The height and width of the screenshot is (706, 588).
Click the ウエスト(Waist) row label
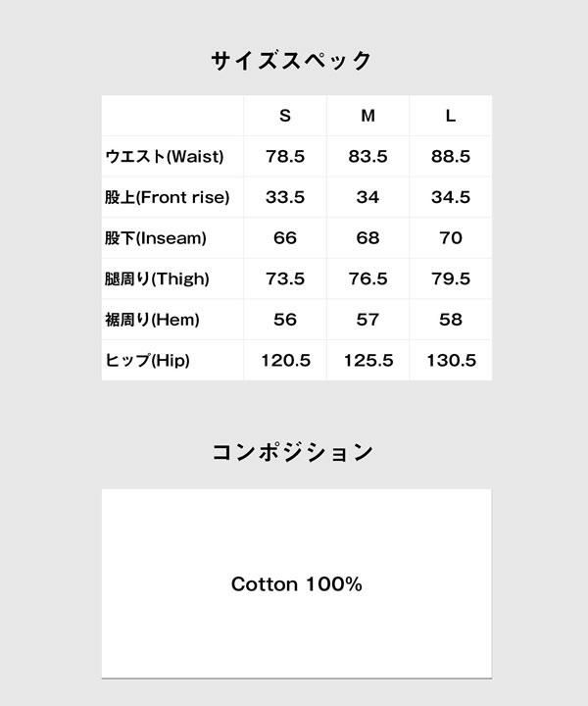tap(165, 157)
